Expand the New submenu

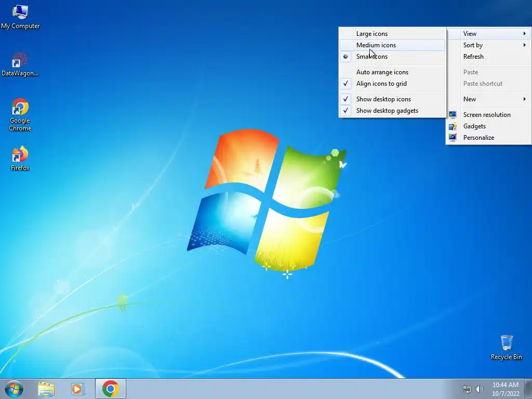(489, 99)
